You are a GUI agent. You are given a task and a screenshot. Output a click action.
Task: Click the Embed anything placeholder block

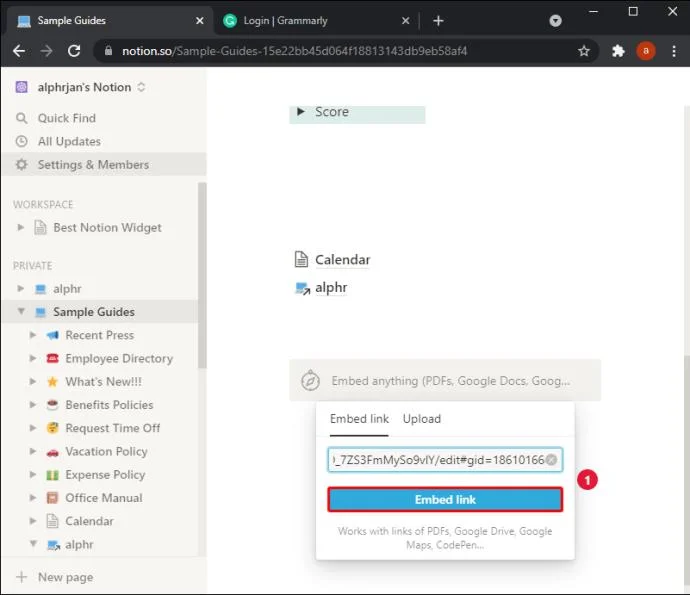(445, 380)
